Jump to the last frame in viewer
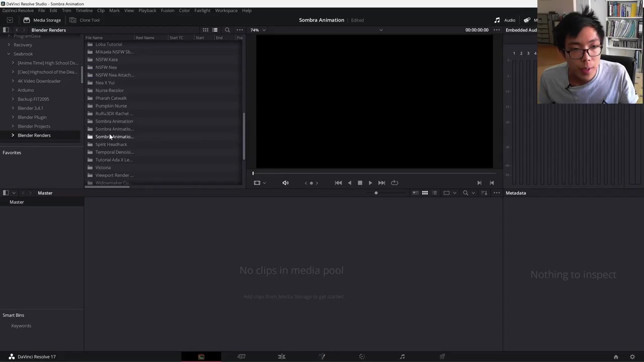The width and height of the screenshot is (644, 362). coord(381,183)
